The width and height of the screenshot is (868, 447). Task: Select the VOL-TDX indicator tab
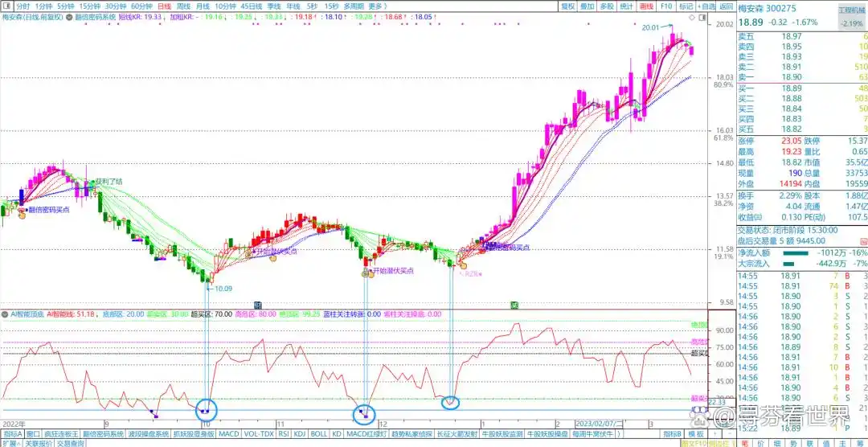pos(259,433)
